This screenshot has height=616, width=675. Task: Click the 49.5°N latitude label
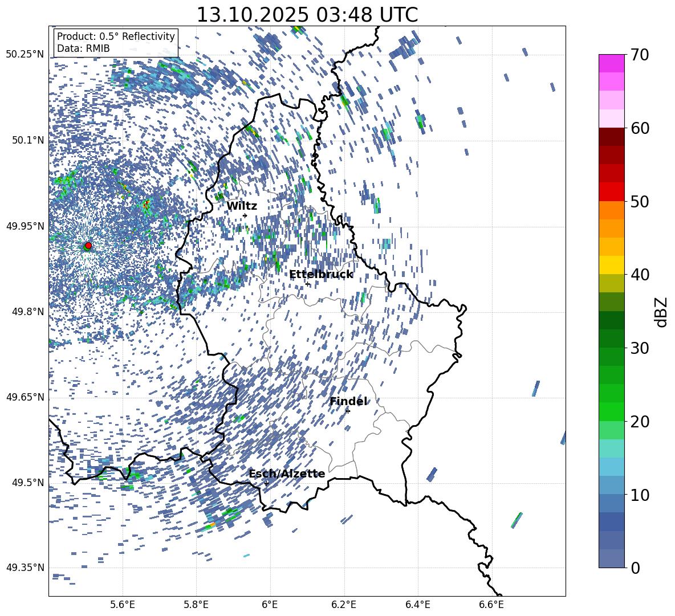27,482
